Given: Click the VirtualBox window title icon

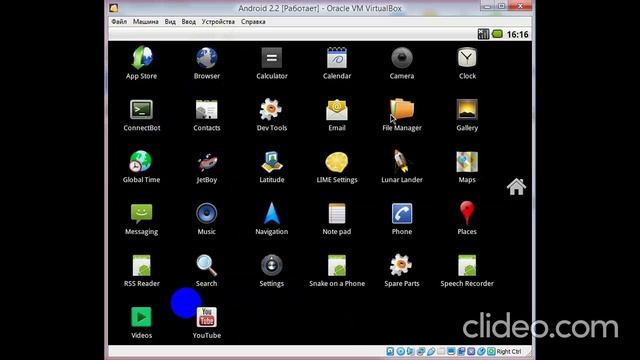Looking at the screenshot, I should [x=114, y=8].
